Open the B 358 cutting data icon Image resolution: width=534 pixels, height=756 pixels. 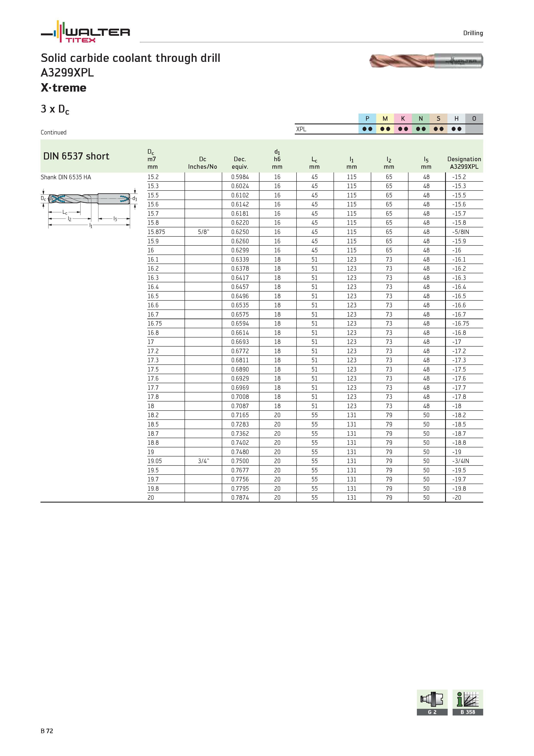click(x=467, y=702)
